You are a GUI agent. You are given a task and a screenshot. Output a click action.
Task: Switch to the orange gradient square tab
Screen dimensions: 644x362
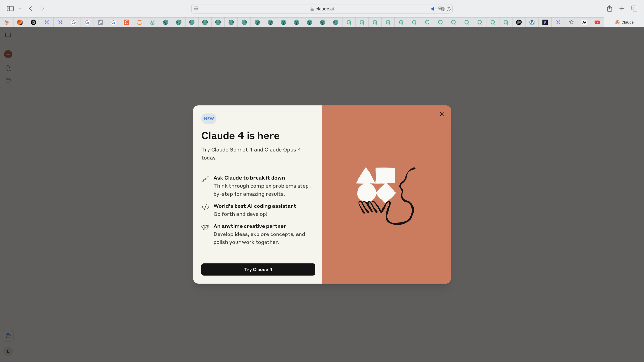(20, 22)
